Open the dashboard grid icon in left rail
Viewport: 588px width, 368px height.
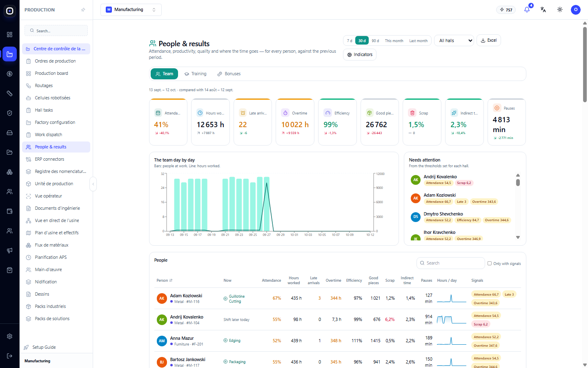pyautogui.click(x=10, y=34)
